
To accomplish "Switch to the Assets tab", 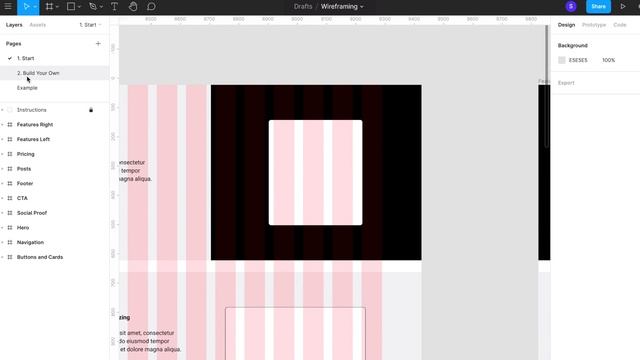I will click(38, 25).
